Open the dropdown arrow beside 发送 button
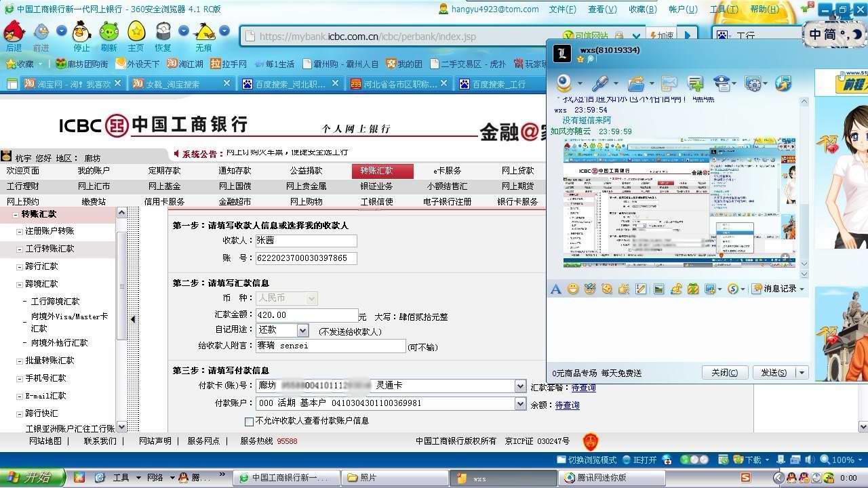 pos(802,373)
